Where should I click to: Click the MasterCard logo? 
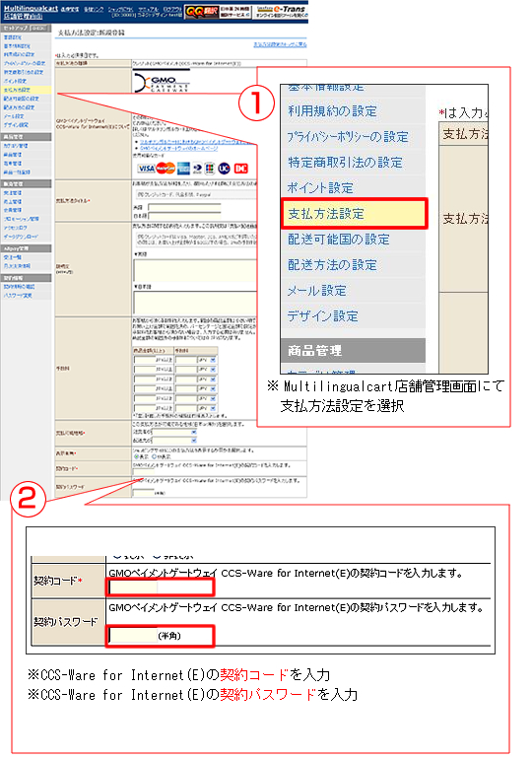point(166,168)
